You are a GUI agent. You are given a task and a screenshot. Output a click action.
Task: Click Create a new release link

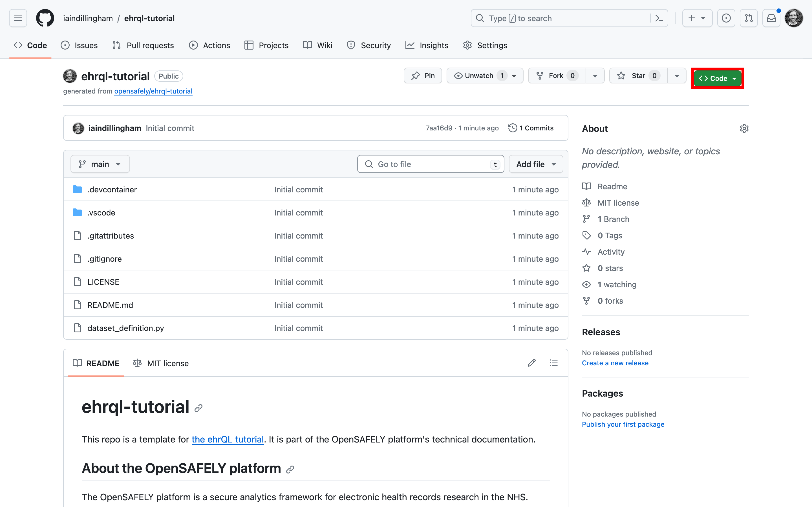click(615, 363)
